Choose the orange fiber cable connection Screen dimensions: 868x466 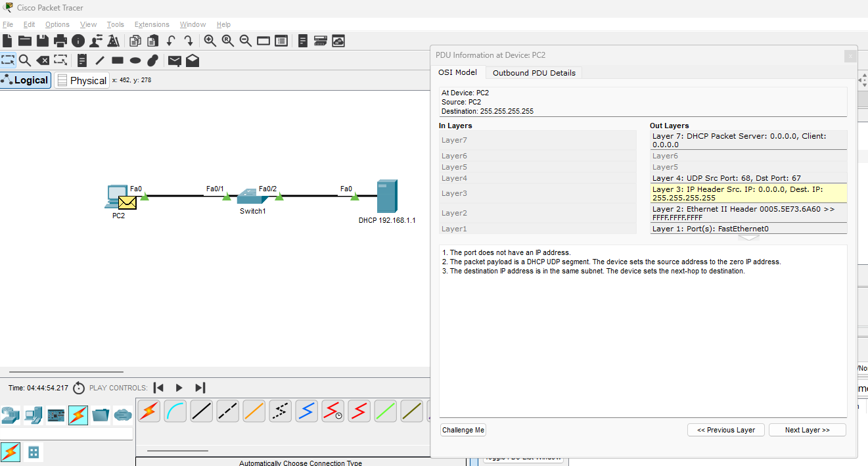click(x=254, y=411)
